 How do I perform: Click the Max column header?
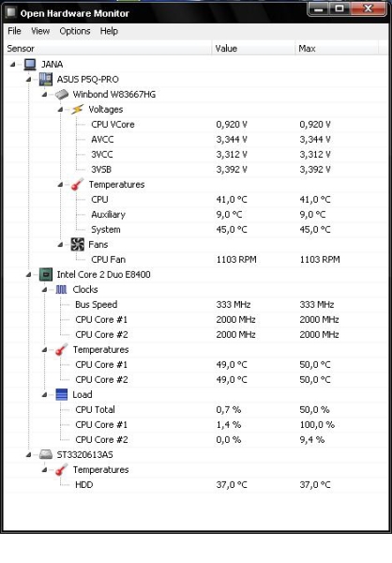(337, 48)
